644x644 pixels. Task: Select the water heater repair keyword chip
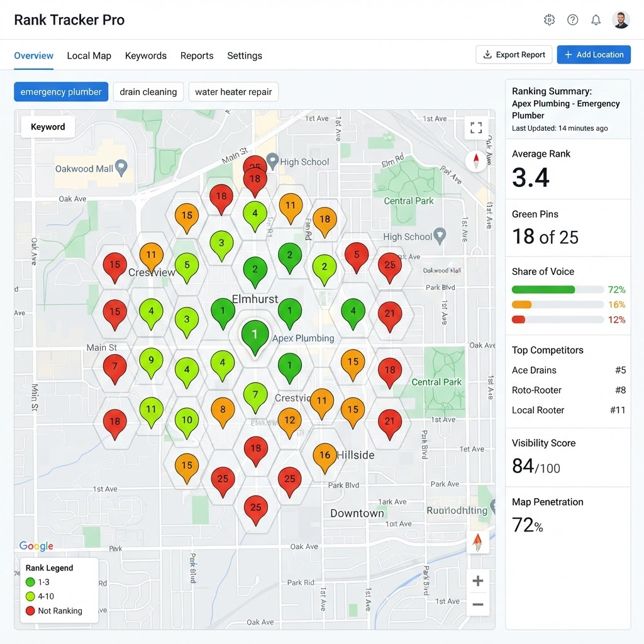pos(233,92)
